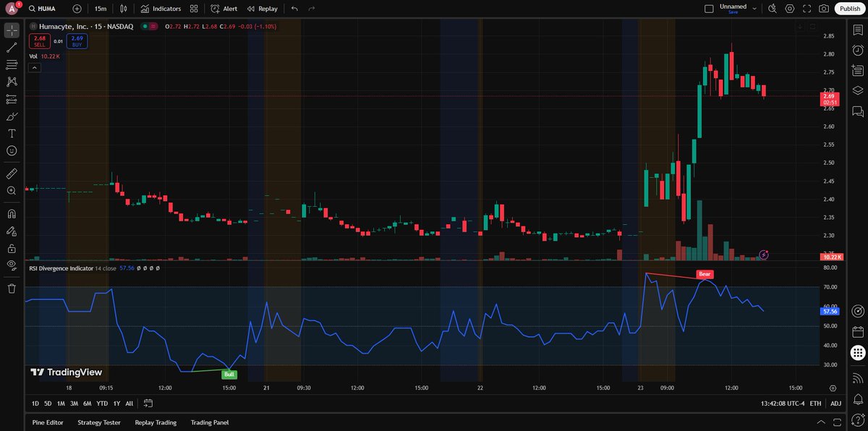This screenshot has width=868, height=431.
Task: Open the nine-dot apps grid in sidebar
Action: [x=857, y=353]
